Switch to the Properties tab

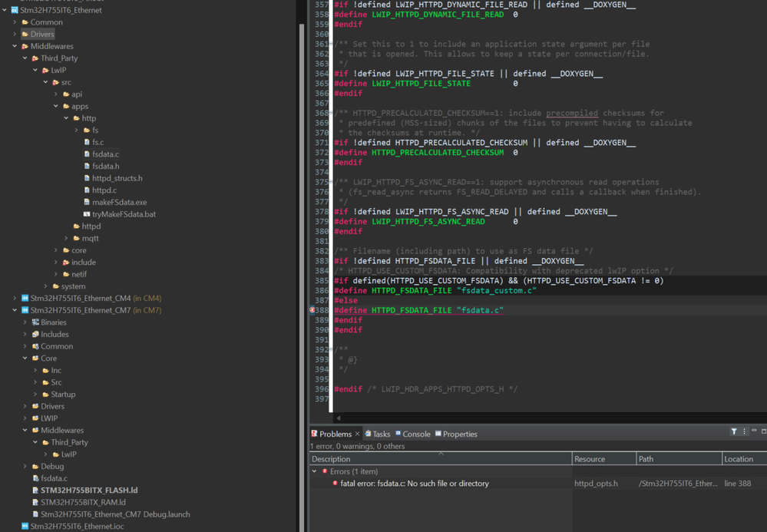click(459, 434)
